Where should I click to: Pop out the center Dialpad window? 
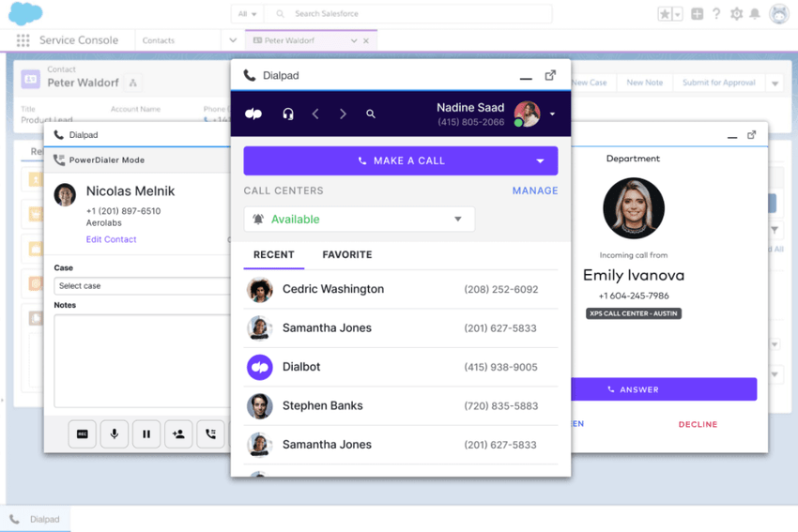tap(550, 75)
